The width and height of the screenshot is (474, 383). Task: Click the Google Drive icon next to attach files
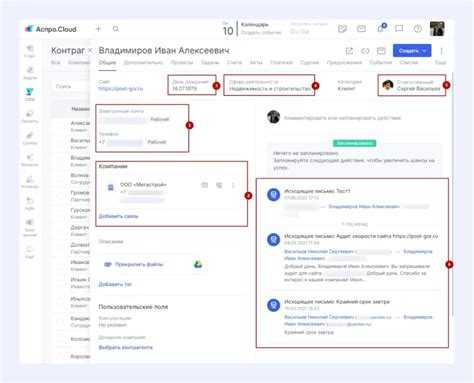coord(198,264)
